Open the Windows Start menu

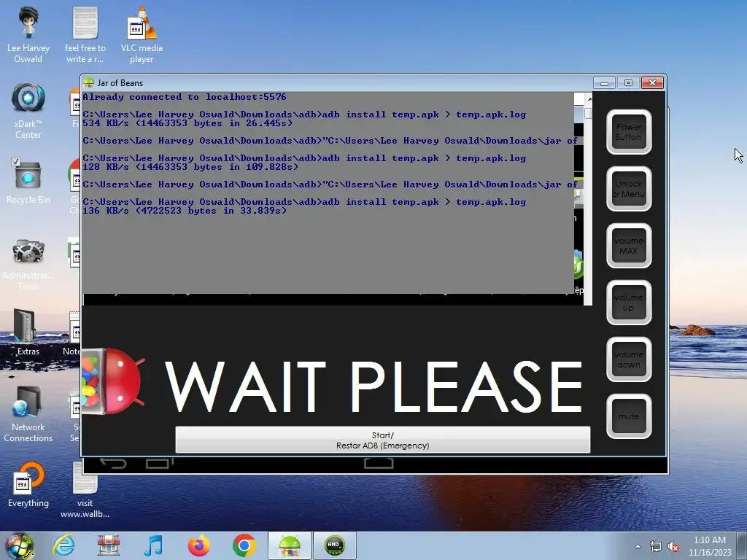[x=19, y=545]
